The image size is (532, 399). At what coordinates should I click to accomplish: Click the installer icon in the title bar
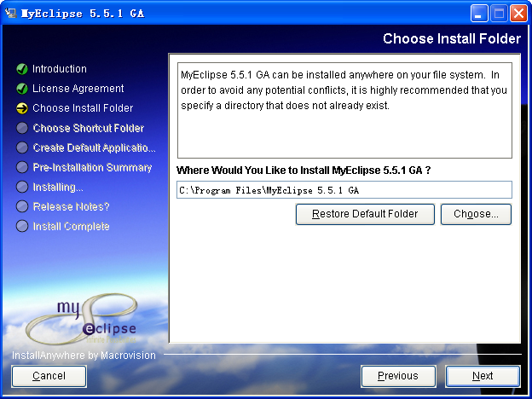(10, 14)
